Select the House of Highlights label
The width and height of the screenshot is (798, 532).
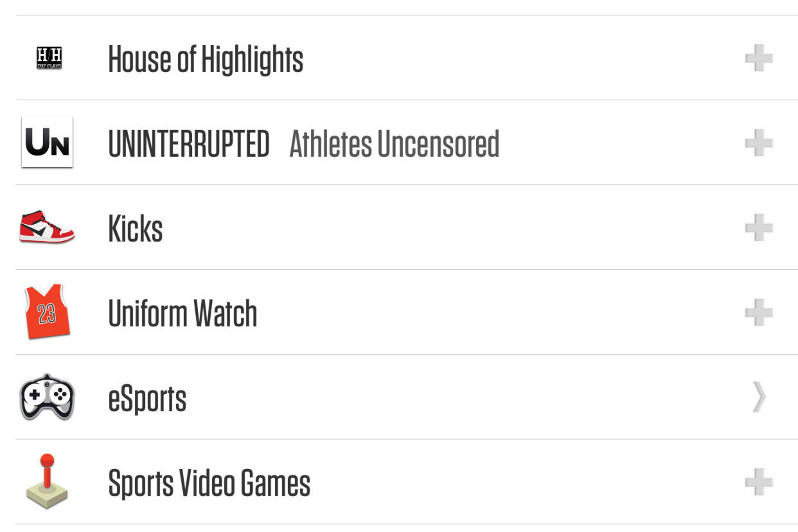pyautogui.click(x=206, y=60)
